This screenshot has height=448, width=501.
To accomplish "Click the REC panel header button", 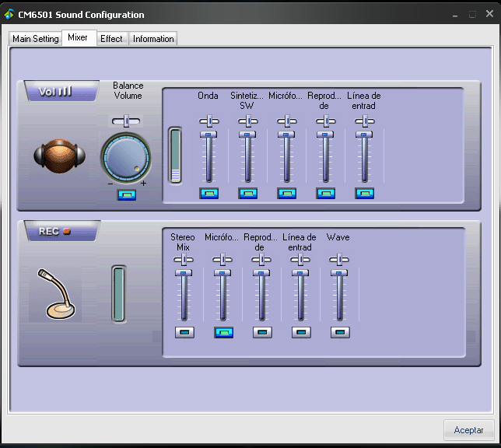I will click(61, 231).
